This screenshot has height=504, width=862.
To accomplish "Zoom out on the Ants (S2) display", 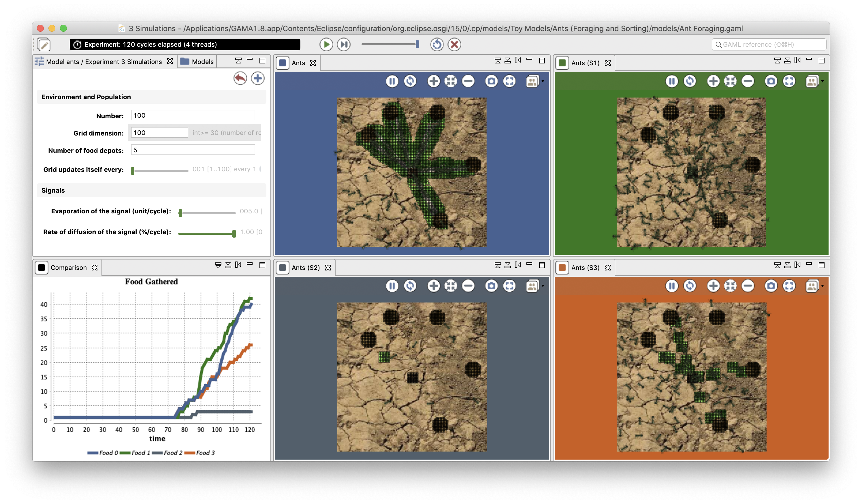I will pyautogui.click(x=468, y=286).
